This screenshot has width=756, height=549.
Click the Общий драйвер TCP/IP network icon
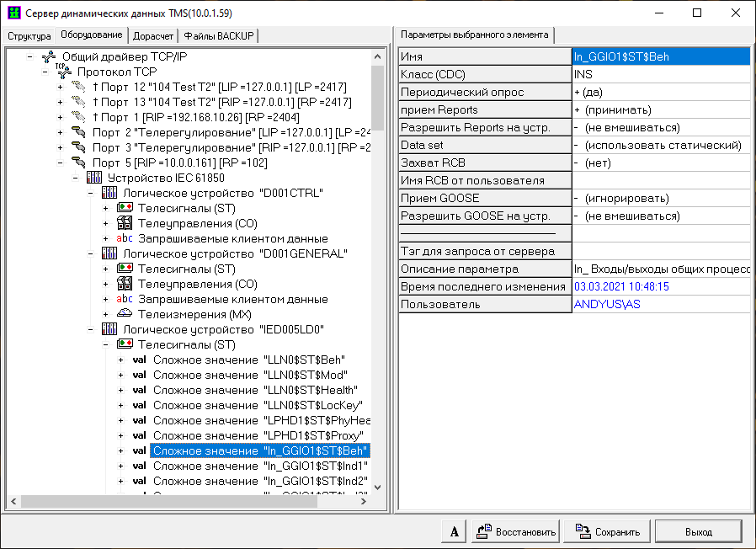[48, 56]
